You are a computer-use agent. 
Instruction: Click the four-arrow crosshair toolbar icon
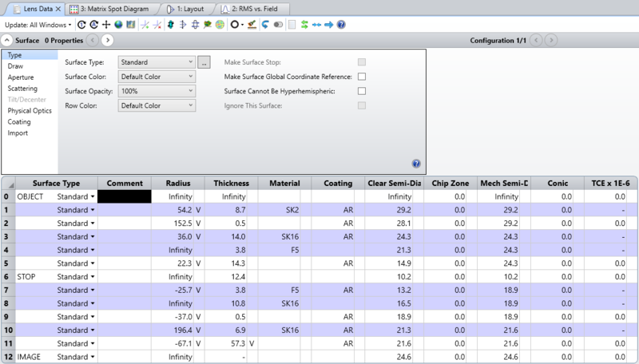pyautogui.click(x=105, y=25)
